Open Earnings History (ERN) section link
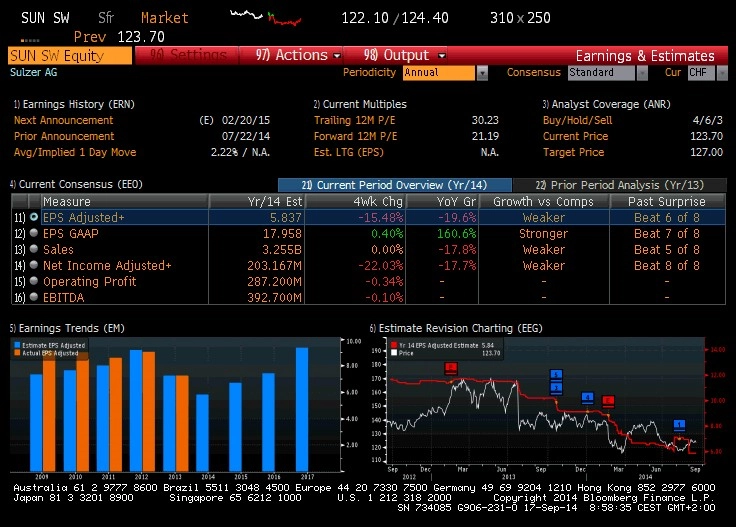 73,104
